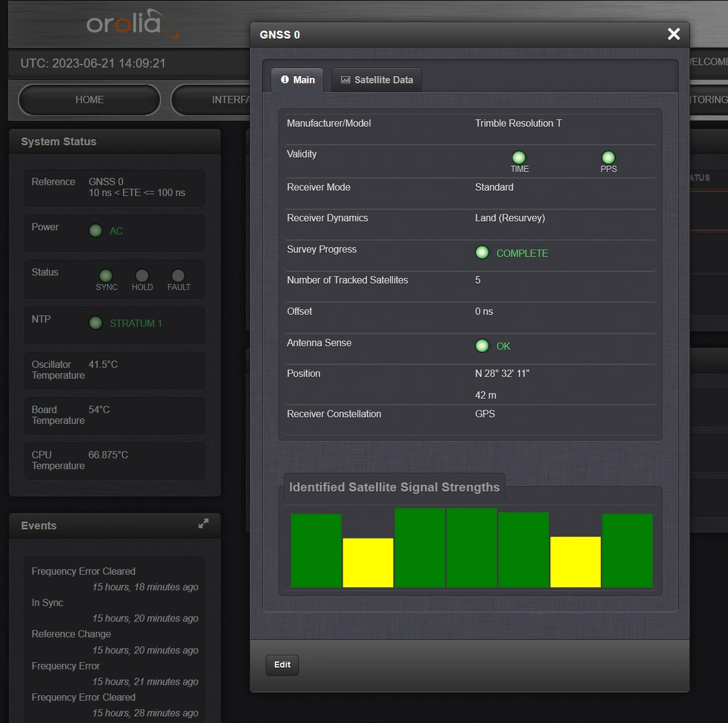Click the Reference 'GNSS 0' value
The height and width of the screenshot is (723, 728).
(106, 181)
